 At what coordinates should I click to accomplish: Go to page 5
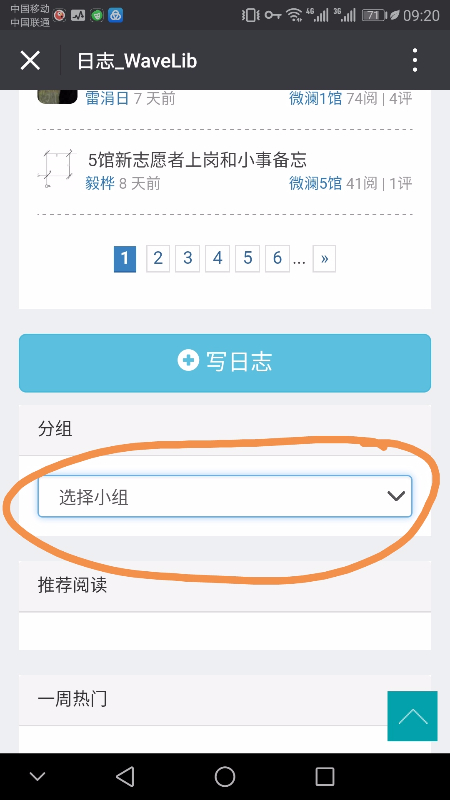(247, 259)
